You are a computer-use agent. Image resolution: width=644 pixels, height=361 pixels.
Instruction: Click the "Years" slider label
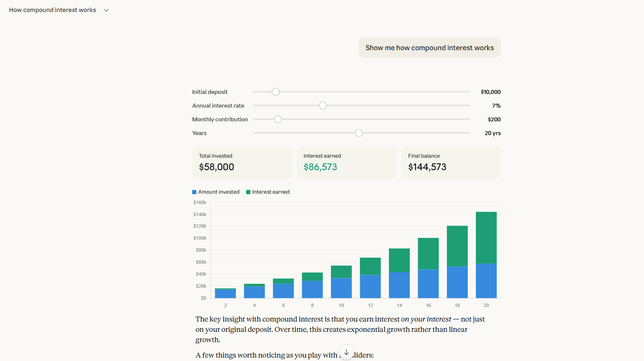coord(199,133)
